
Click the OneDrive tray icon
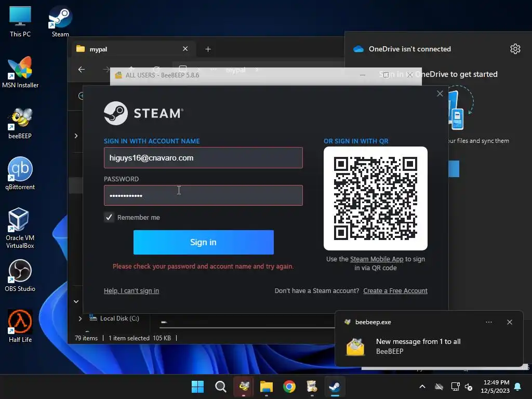click(439, 387)
